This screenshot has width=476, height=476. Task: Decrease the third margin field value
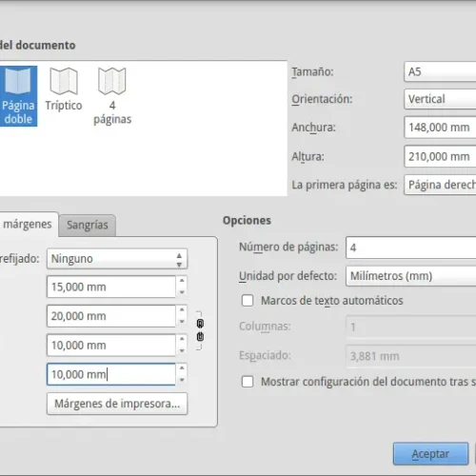coord(182,351)
